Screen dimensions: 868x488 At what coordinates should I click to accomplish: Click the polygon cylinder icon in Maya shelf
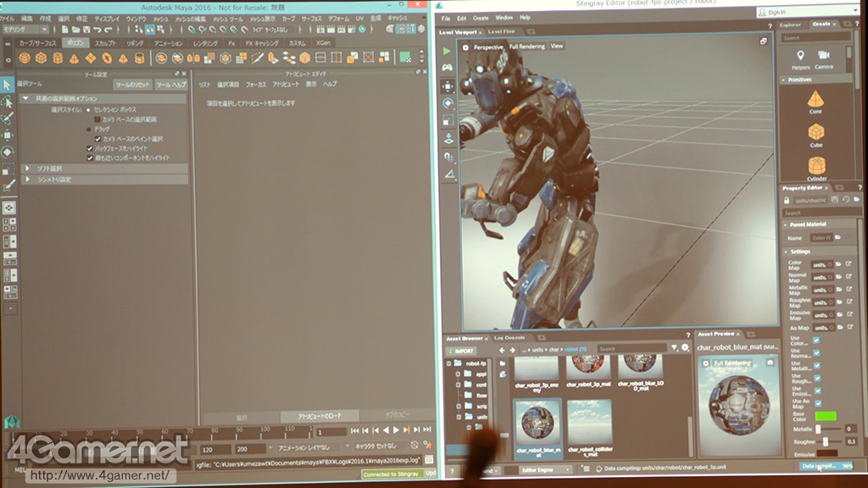[58, 58]
